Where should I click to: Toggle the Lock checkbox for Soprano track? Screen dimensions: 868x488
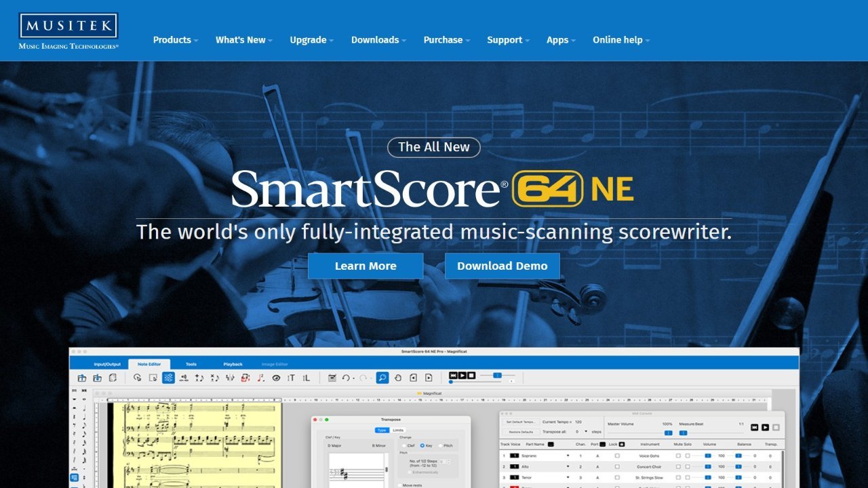click(617, 455)
